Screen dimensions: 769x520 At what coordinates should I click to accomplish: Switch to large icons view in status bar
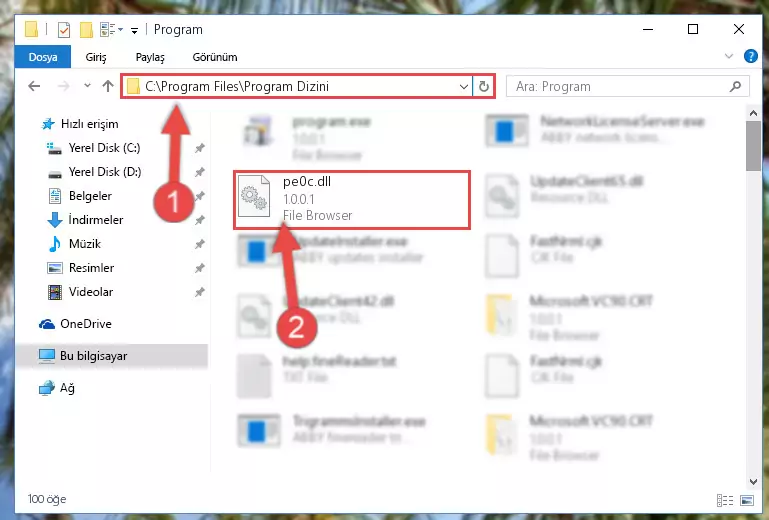point(747,500)
